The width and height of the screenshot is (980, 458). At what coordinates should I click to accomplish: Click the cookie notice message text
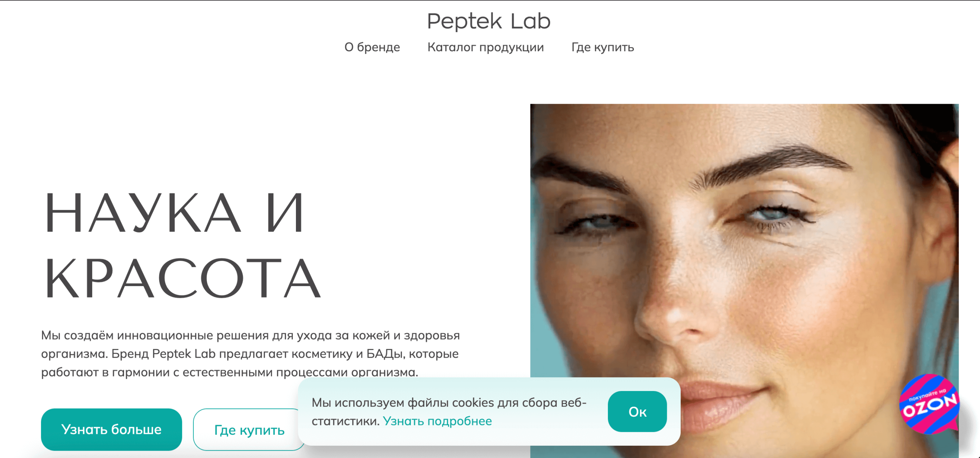point(449,412)
